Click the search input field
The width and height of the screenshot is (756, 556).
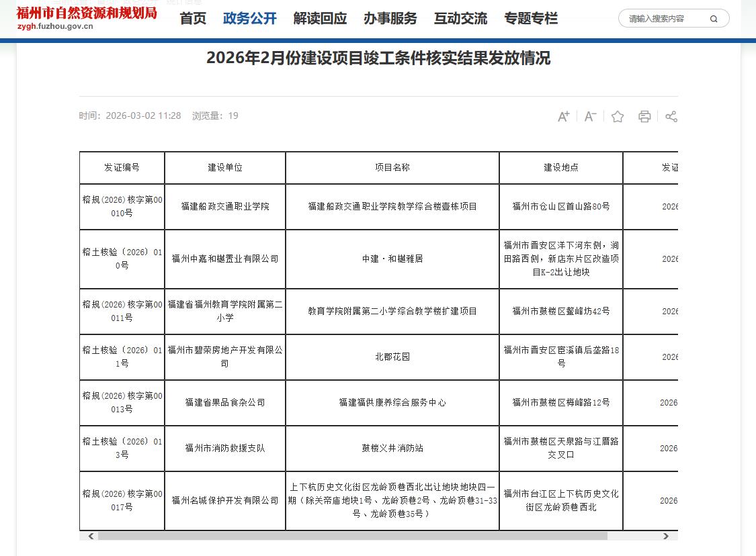[x=664, y=19]
